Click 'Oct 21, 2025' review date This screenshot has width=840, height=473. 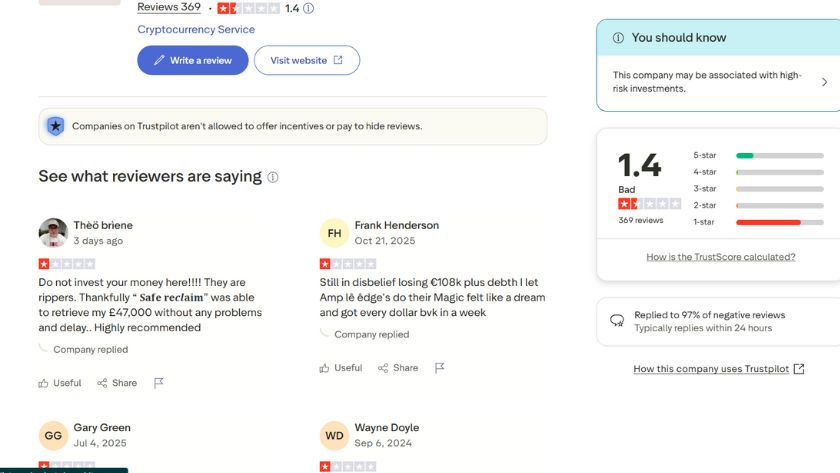[x=385, y=241]
